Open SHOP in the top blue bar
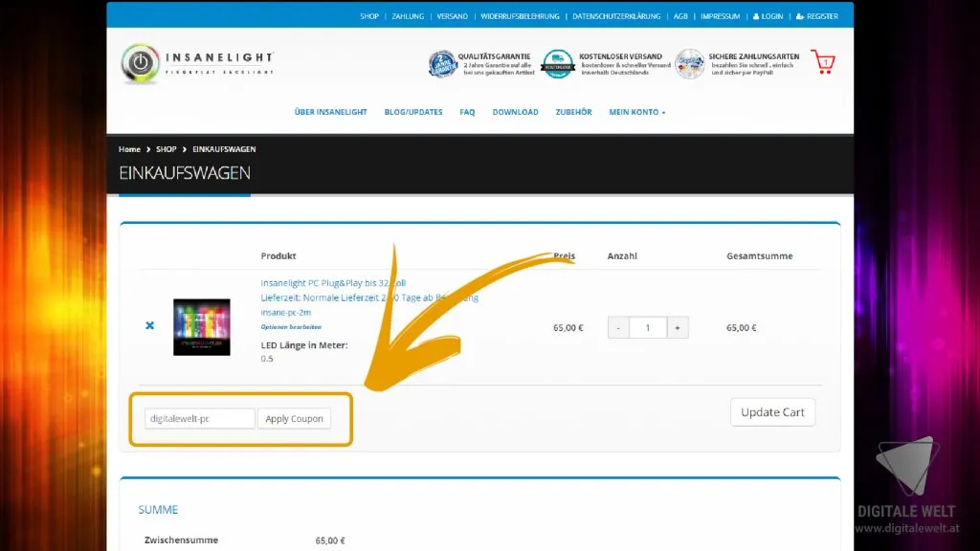Viewport: 980px width, 551px height. pyautogui.click(x=368, y=16)
